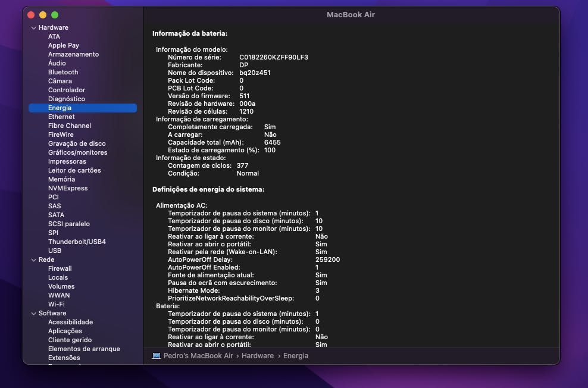The height and width of the screenshot is (388, 588).
Task: Select the highlighted Energia item
Action: pyautogui.click(x=83, y=108)
